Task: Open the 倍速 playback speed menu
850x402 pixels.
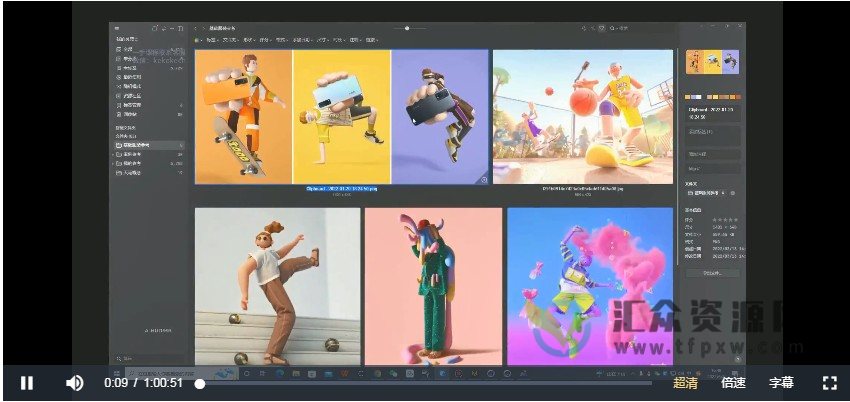Action: tap(733, 383)
